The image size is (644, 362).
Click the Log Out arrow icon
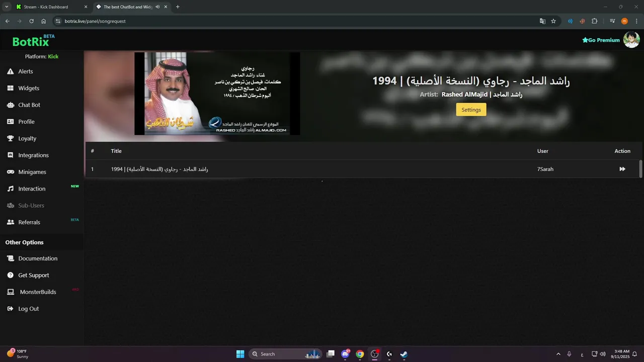[x=10, y=309]
